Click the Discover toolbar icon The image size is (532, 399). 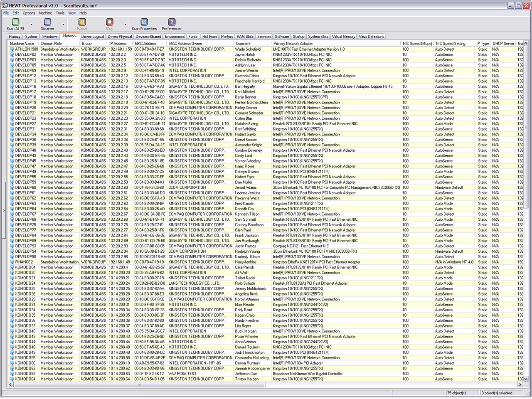[47, 22]
